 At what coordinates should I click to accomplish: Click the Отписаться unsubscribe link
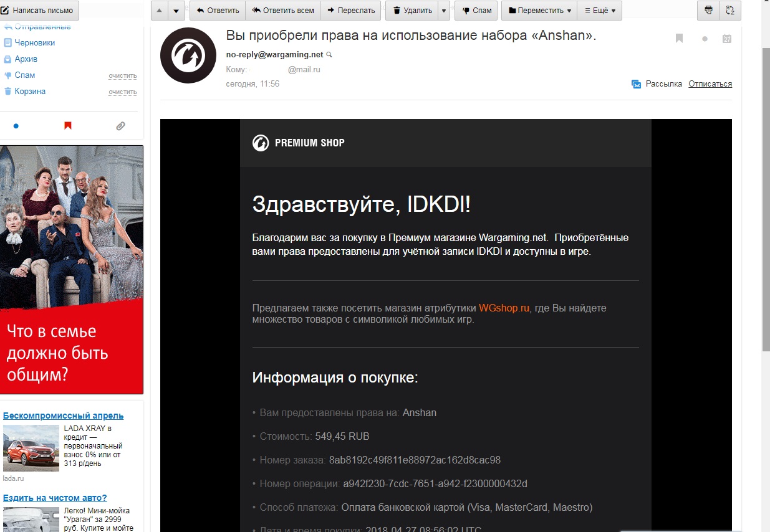[710, 83]
